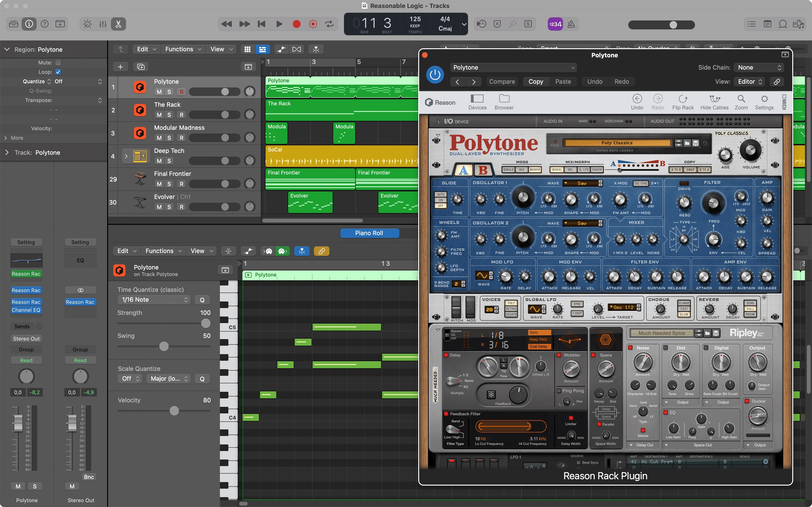Viewport: 812px width, 507px height.
Task: Select the Piano Roll tab
Action: (369, 233)
